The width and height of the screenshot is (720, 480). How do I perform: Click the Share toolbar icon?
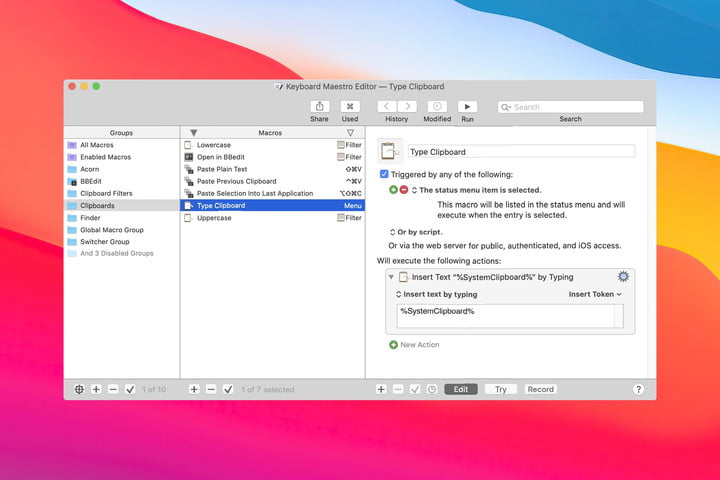click(319, 106)
